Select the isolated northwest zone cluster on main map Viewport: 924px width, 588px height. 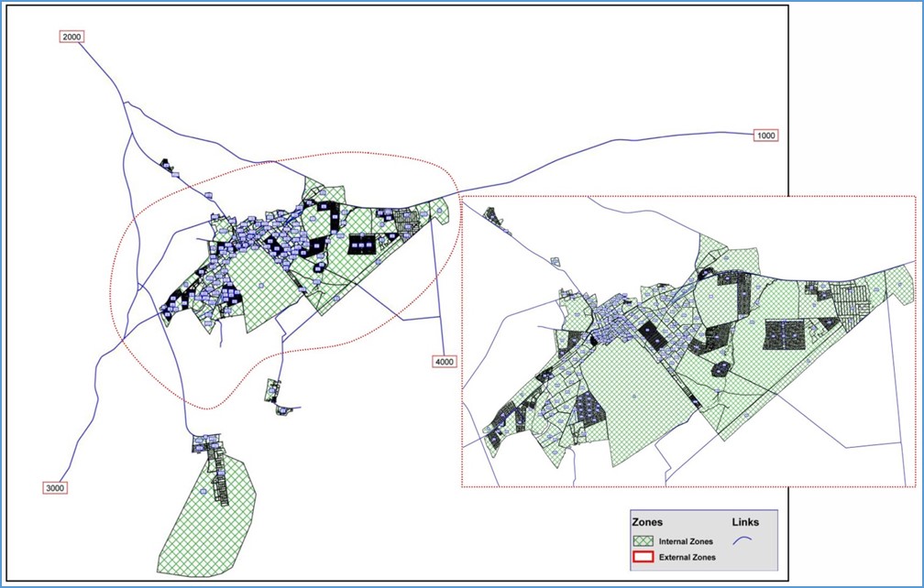166,165
